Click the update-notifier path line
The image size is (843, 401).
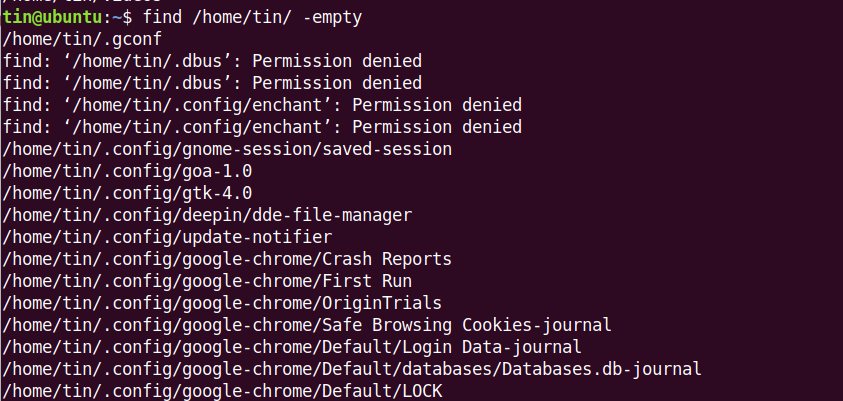167,237
